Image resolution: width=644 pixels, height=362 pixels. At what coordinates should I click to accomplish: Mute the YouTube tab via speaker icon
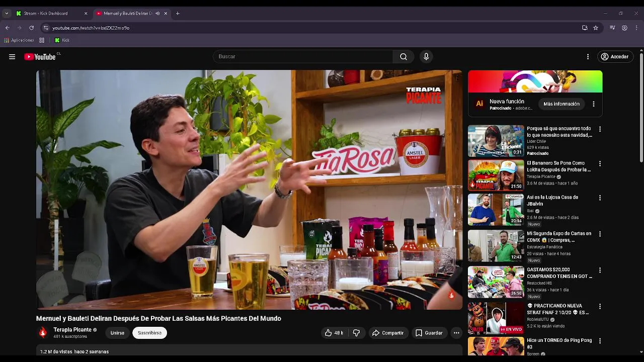[157, 14]
